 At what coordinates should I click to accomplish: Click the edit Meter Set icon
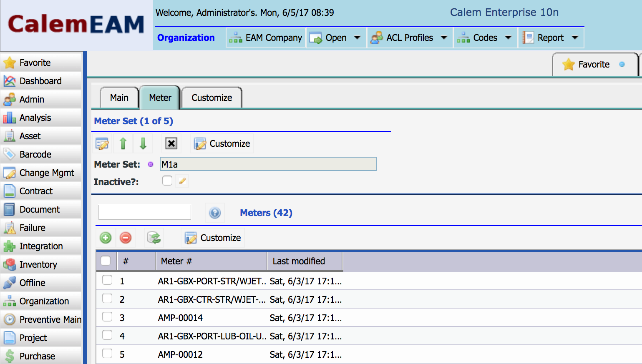(x=102, y=143)
